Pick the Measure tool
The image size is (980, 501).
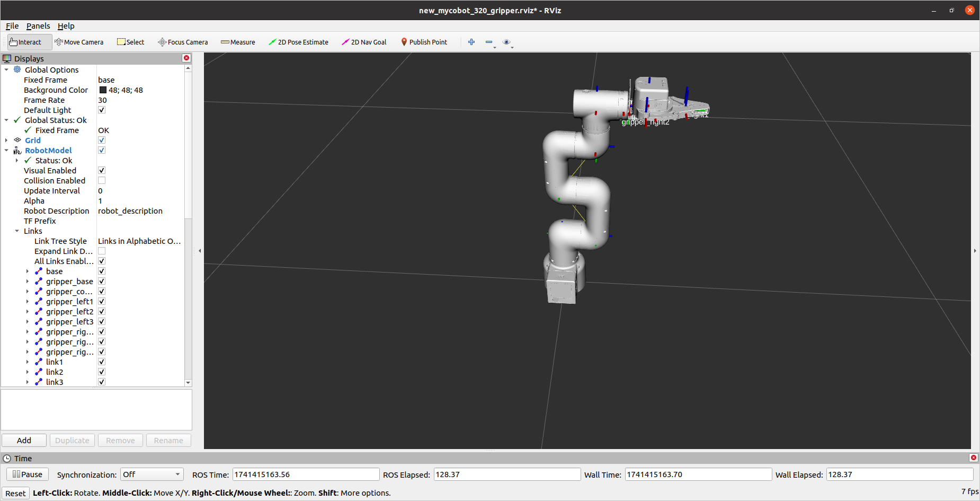(238, 42)
